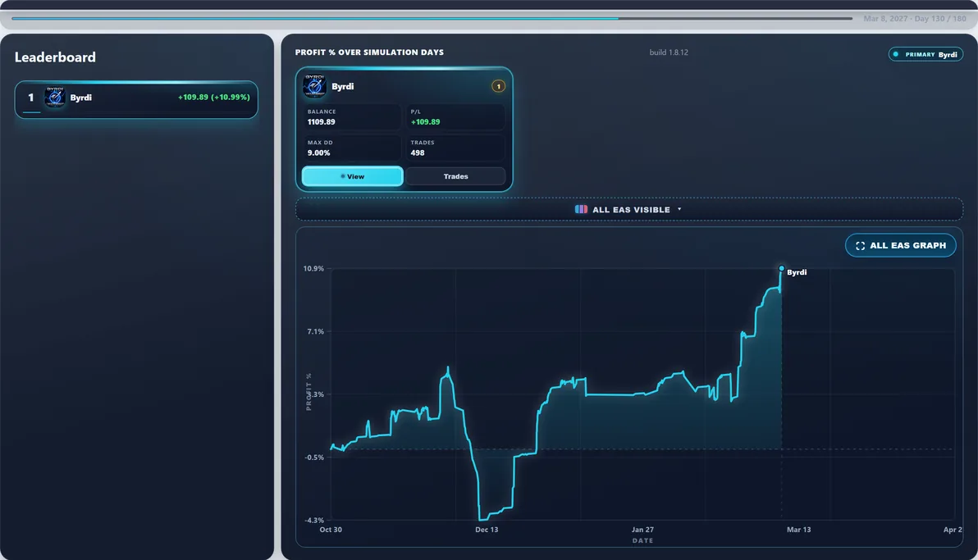
Task: Click the Jan 27 date axis label
Action: (x=642, y=530)
